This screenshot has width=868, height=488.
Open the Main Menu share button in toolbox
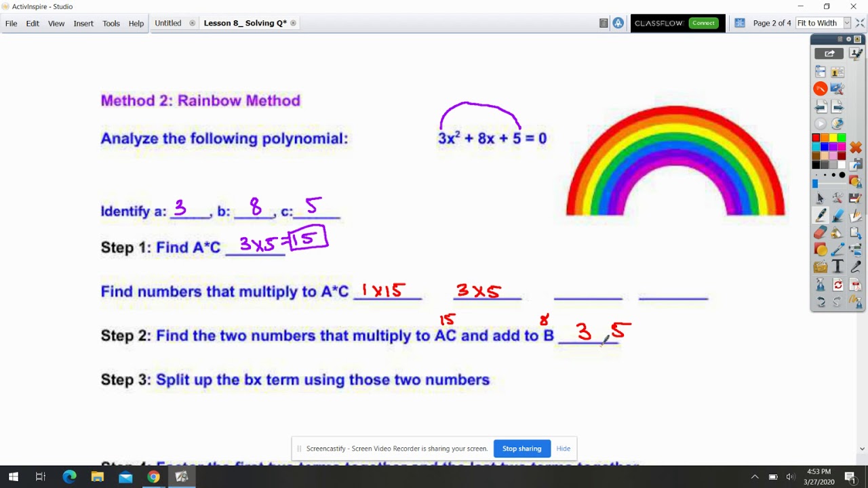pos(830,54)
